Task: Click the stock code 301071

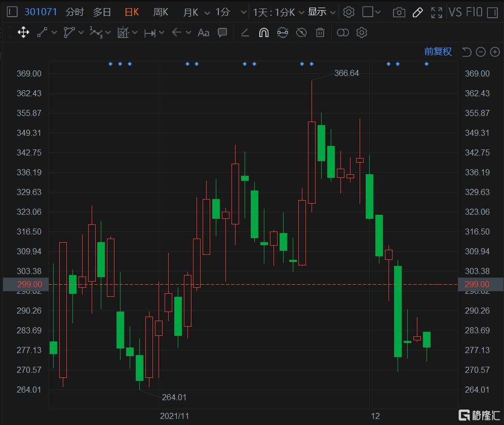Action: (41, 12)
